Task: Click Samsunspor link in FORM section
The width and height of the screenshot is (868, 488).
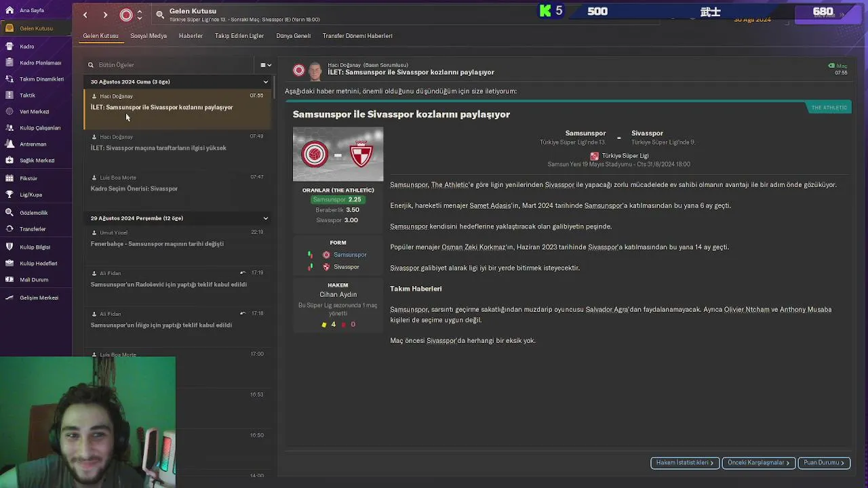Action: pyautogui.click(x=350, y=255)
